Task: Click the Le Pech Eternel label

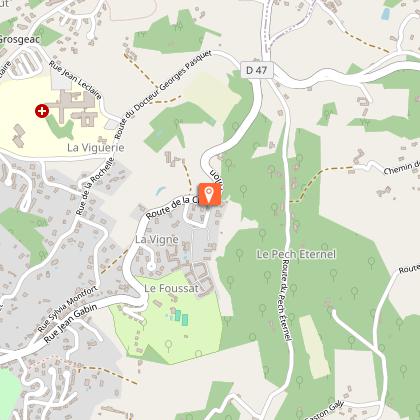Action: point(296,254)
